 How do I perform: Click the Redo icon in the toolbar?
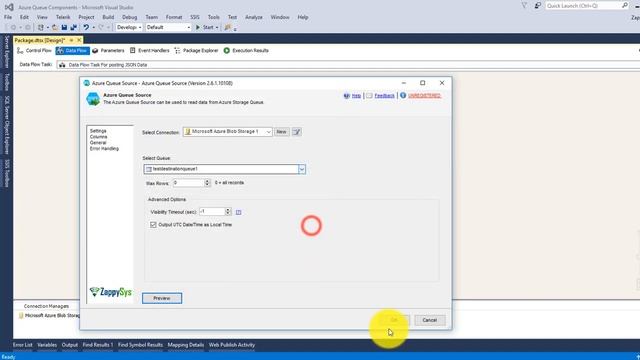[101, 27]
